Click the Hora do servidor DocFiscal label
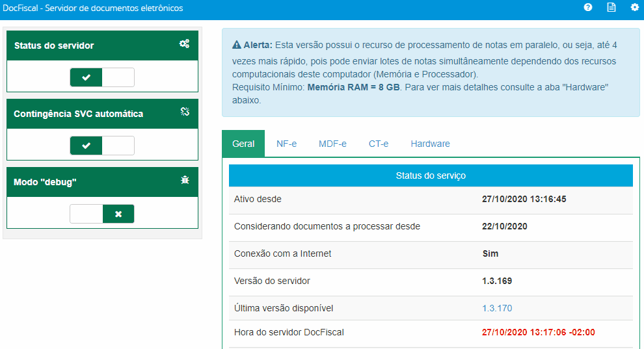 click(x=289, y=333)
